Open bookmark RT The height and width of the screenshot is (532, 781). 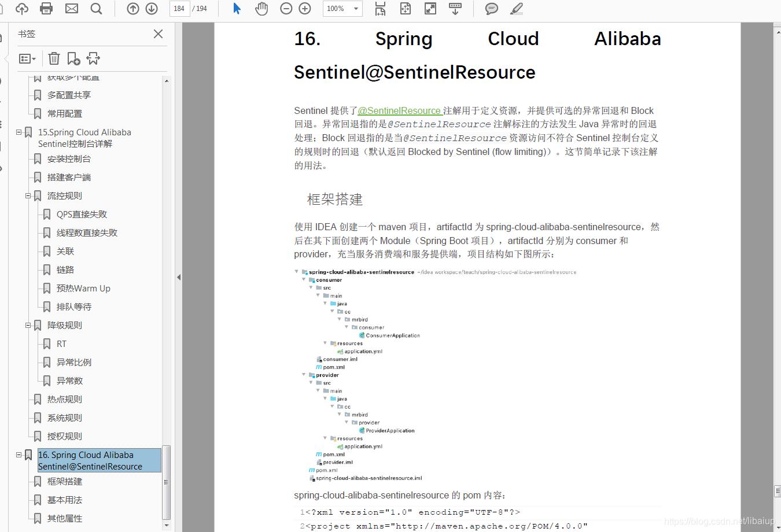[x=61, y=344]
